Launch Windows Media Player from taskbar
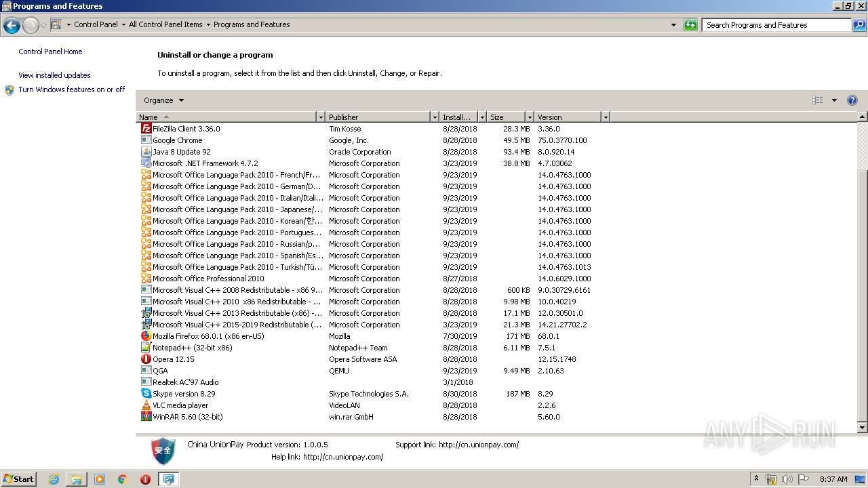Image resolution: width=868 pixels, height=488 pixels. (x=100, y=479)
